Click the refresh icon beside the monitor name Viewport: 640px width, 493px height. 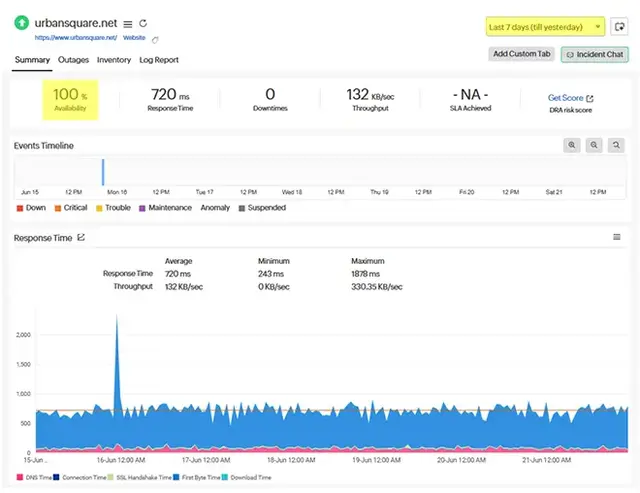coord(143,23)
